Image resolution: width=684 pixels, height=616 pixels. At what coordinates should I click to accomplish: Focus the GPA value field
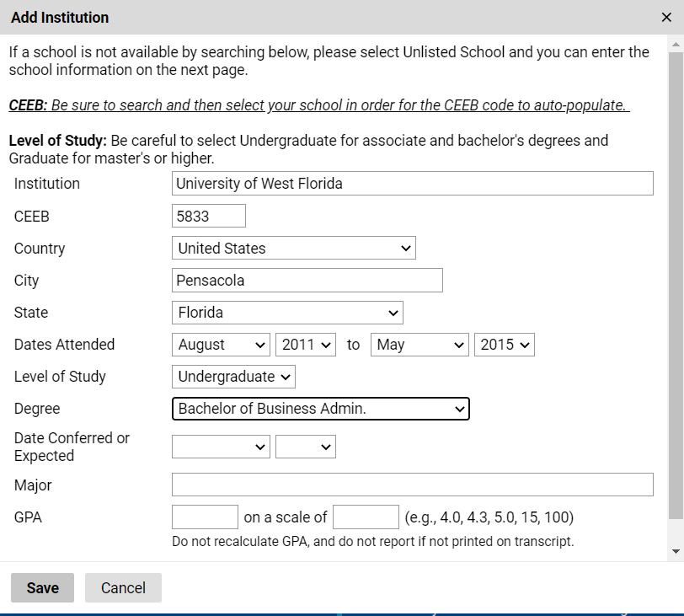(x=205, y=517)
